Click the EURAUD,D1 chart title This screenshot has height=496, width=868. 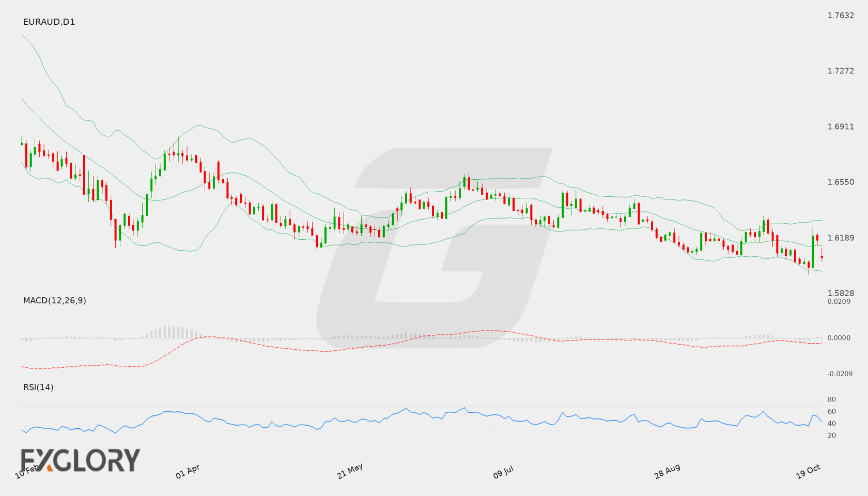tap(49, 22)
